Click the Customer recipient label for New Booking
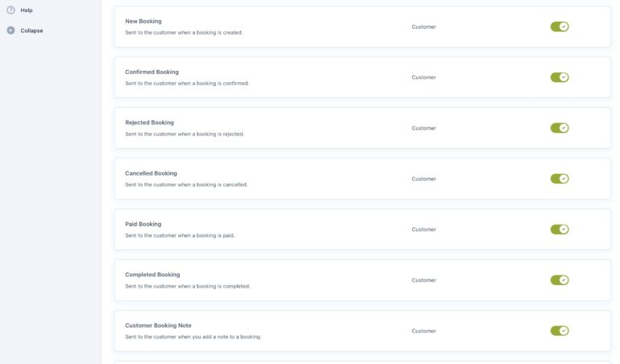620x364 pixels. click(x=423, y=27)
